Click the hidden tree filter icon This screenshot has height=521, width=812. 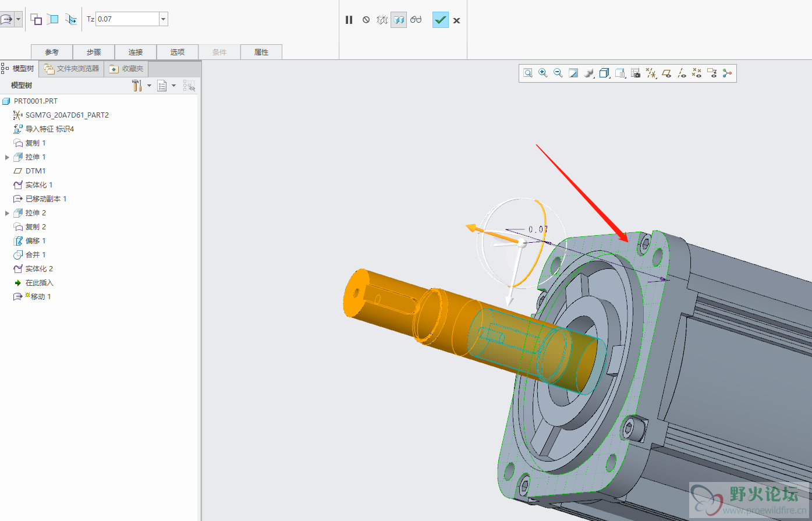click(x=189, y=86)
